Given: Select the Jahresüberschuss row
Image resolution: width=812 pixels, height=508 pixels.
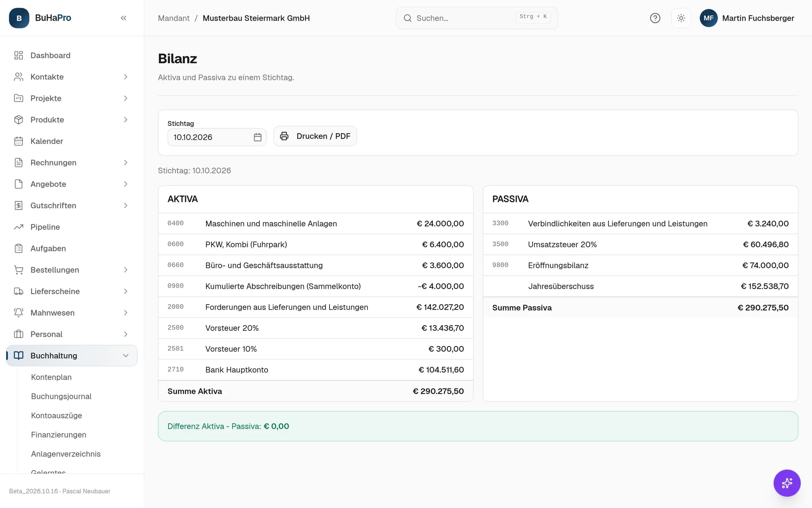Looking at the screenshot, I should [x=640, y=286].
